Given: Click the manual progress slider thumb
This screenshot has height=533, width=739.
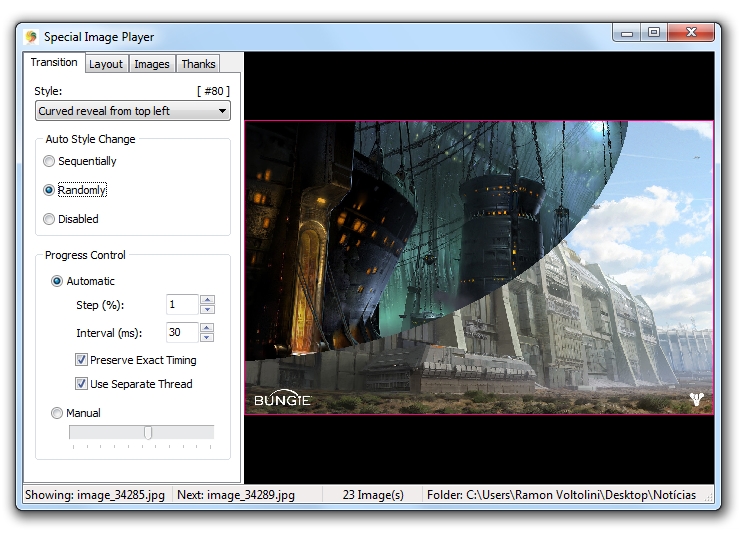Looking at the screenshot, I should (148, 433).
